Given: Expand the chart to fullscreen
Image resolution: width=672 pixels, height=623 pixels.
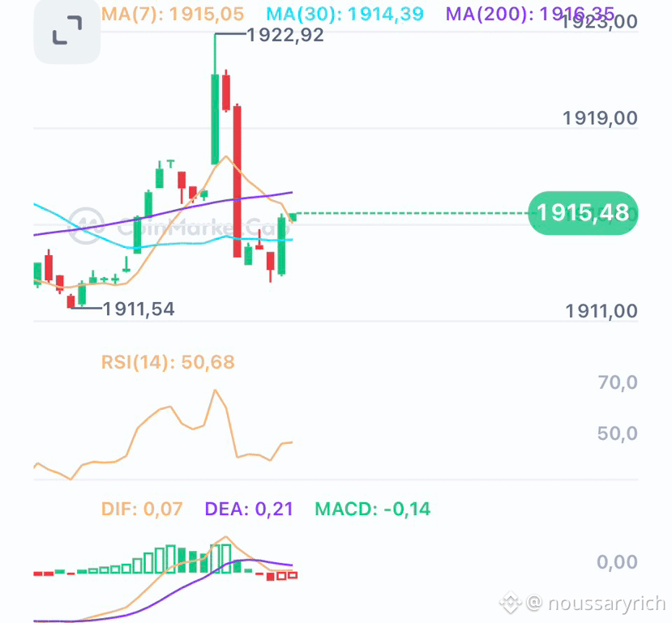Looking at the screenshot, I should pos(66,32).
